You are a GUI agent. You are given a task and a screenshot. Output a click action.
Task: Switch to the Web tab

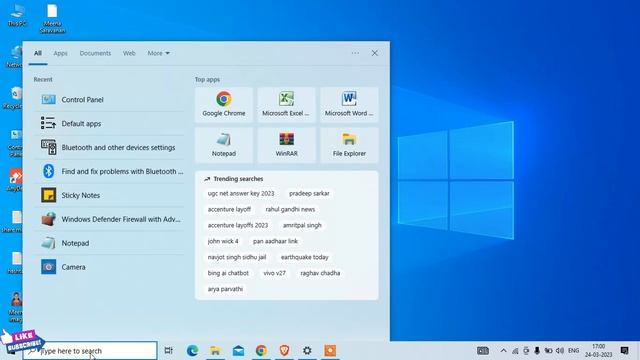tap(129, 53)
